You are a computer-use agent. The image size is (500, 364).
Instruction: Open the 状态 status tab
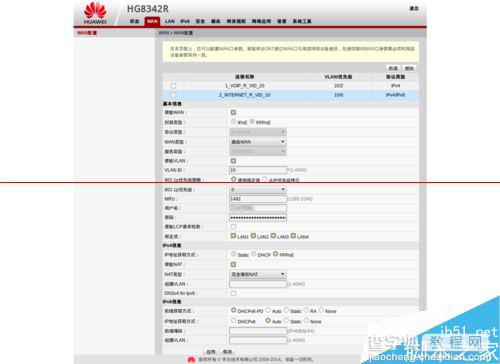click(134, 21)
